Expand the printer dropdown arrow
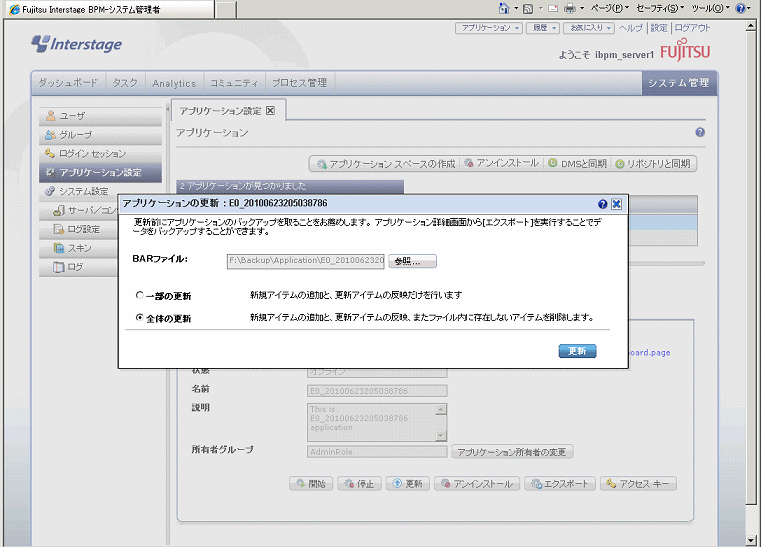 [581, 8]
